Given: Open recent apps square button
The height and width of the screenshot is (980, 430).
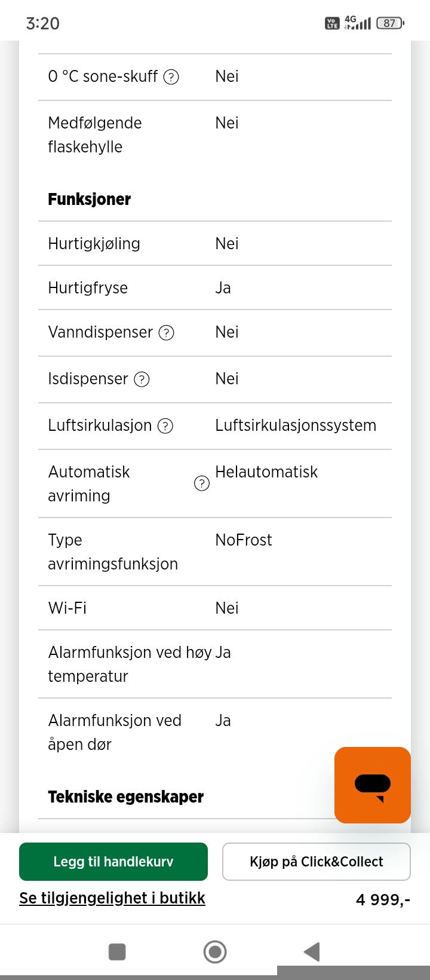Looking at the screenshot, I should (x=117, y=951).
